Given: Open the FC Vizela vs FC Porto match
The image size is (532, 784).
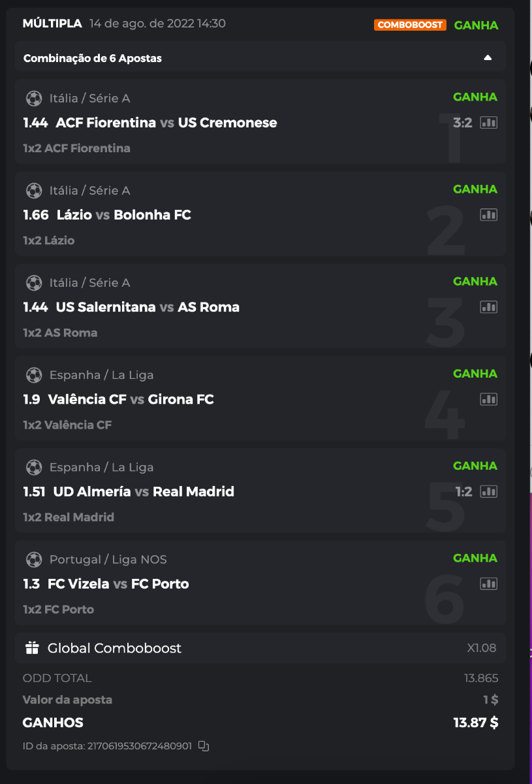Looking at the screenshot, I should pos(118,583).
